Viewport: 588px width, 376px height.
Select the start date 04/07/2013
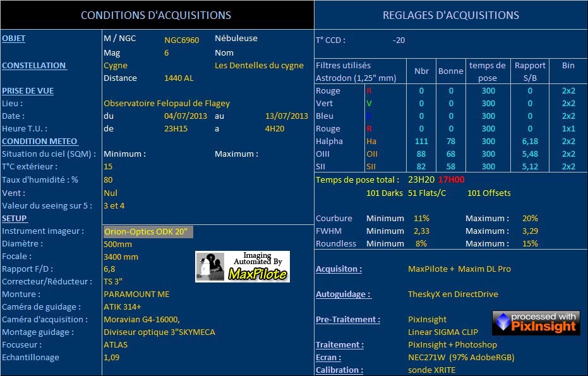click(x=186, y=116)
